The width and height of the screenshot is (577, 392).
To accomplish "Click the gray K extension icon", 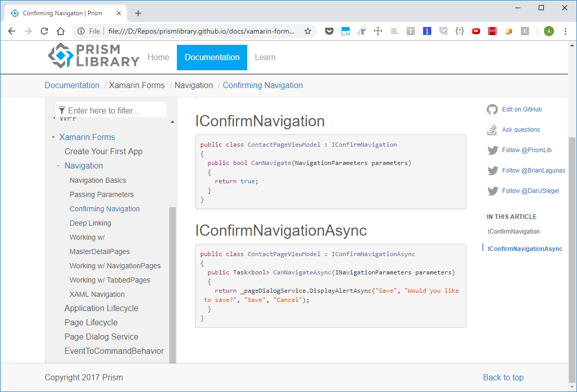I will (x=525, y=31).
